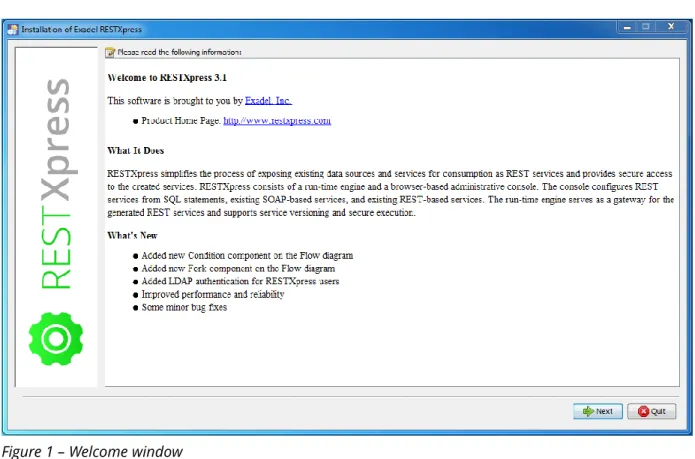695x459 pixels.
Task: Open the restxpress.com product home page link
Action: click(x=277, y=121)
